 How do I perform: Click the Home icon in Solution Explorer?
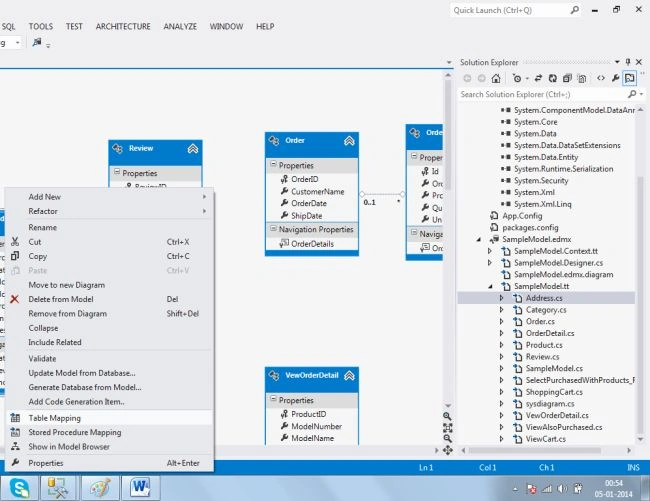(496, 78)
